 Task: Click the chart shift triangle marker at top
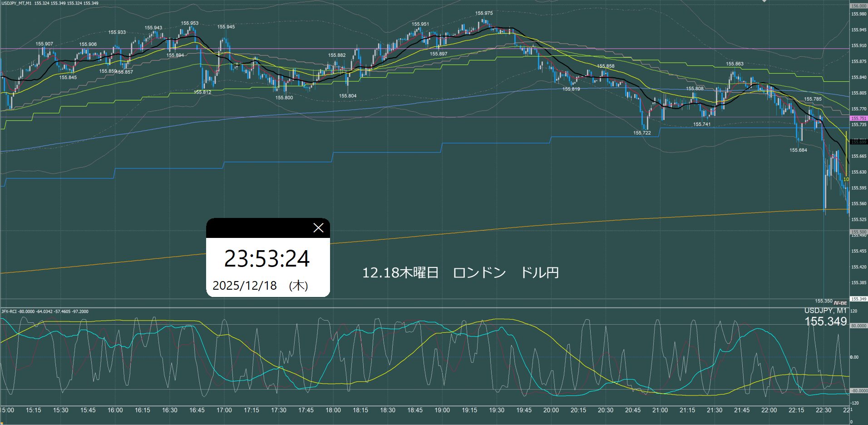(x=764, y=1)
